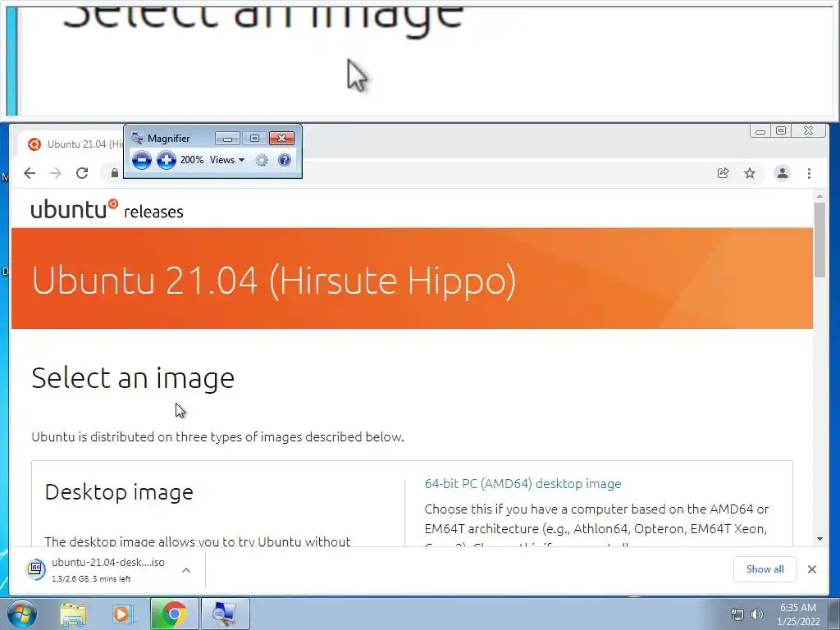This screenshot has height=630, width=840.
Task: Go back in the Chrome browser
Action: pos(30,173)
